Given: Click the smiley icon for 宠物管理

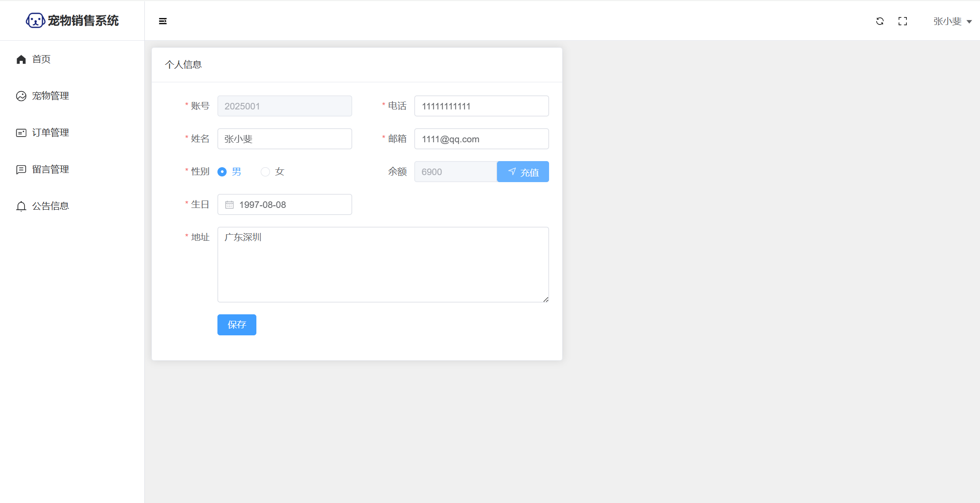Looking at the screenshot, I should click(21, 96).
